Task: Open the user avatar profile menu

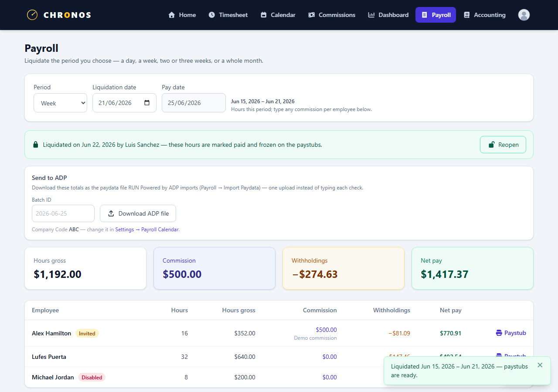Action: pyautogui.click(x=524, y=15)
